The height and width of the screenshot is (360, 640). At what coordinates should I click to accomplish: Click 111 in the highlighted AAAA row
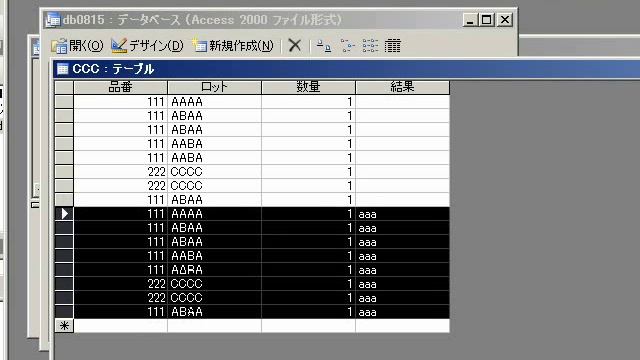click(x=120, y=214)
